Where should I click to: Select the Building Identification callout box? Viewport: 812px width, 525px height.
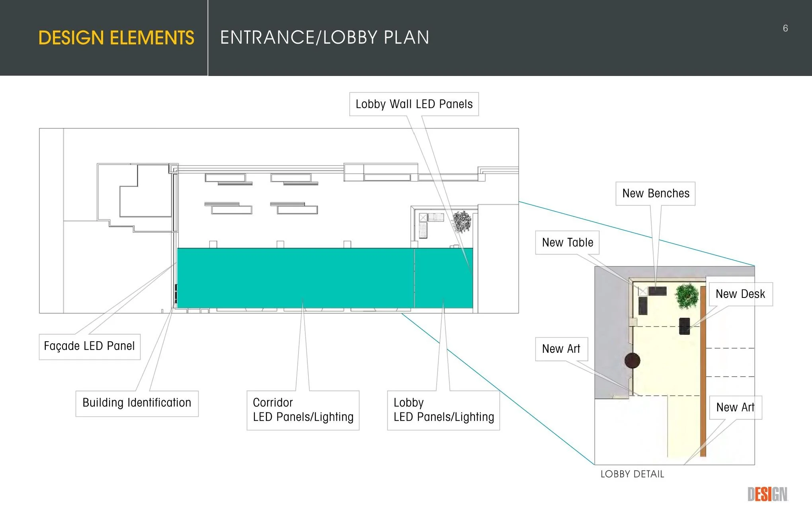tap(136, 402)
